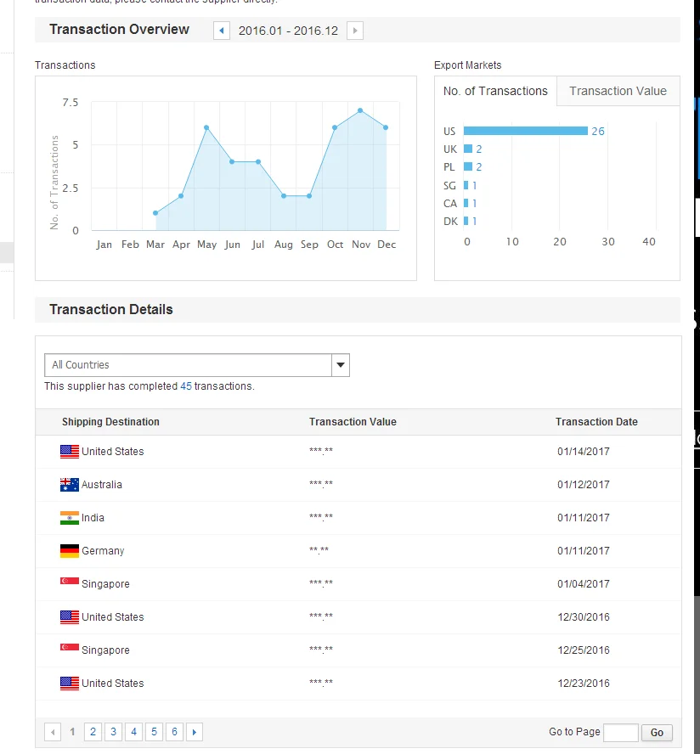Image resolution: width=700 pixels, height=754 pixels.
Task: Click the US bar in Export Markets chart
Action: pos(525,131)
